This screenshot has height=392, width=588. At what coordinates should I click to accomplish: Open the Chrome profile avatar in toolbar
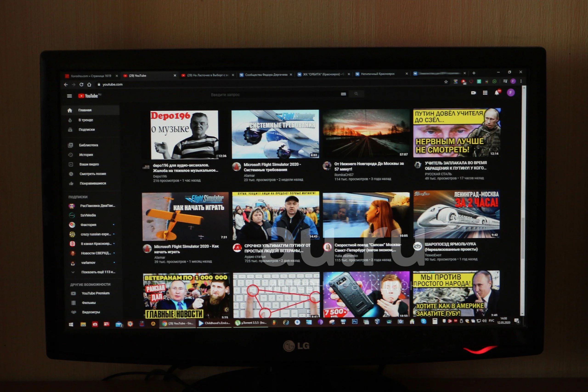click(513, 81)
